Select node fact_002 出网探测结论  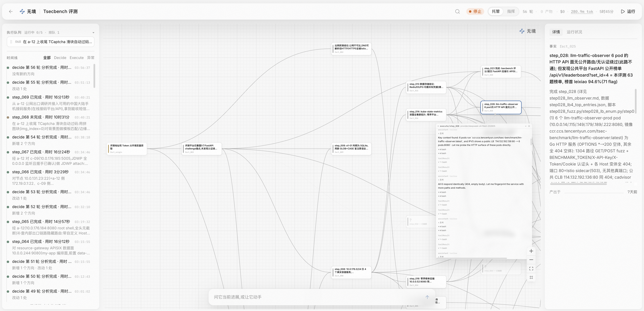[x=351, y=49]
